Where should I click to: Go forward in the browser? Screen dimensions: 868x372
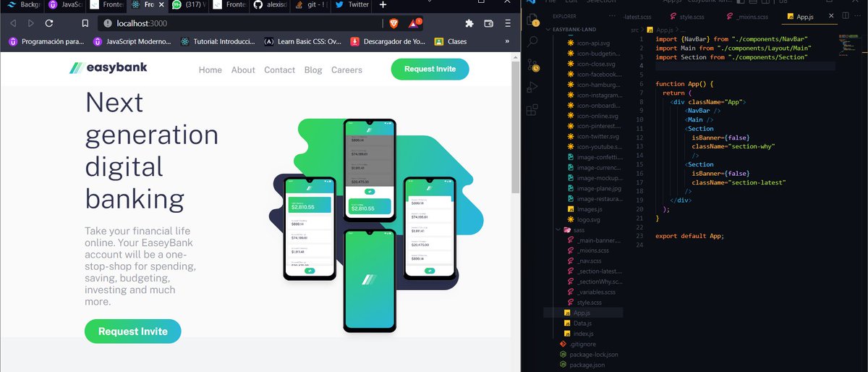30,23
